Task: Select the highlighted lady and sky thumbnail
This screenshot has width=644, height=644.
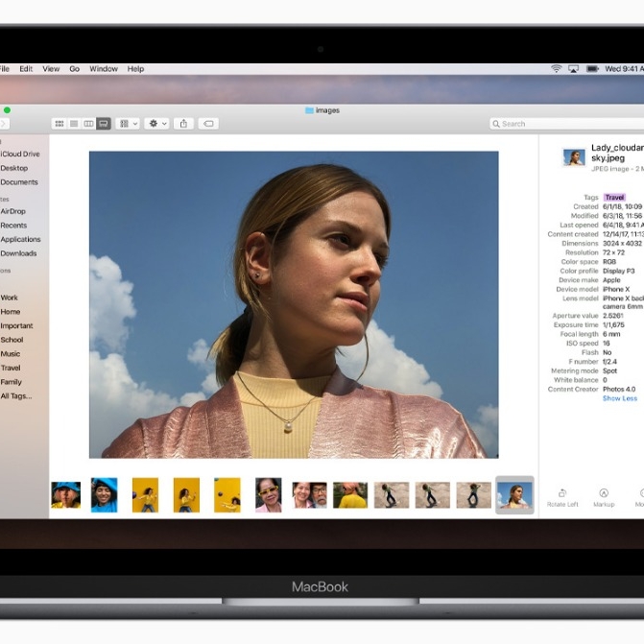Action: pos(514,495)
